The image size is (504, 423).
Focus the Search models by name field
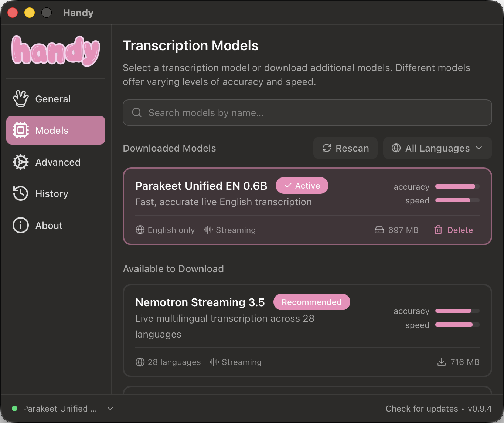pyautogui.click(x=307, y=112)
